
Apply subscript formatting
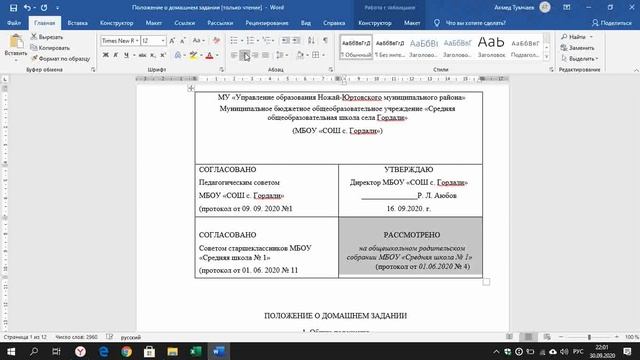click(152, 55)
